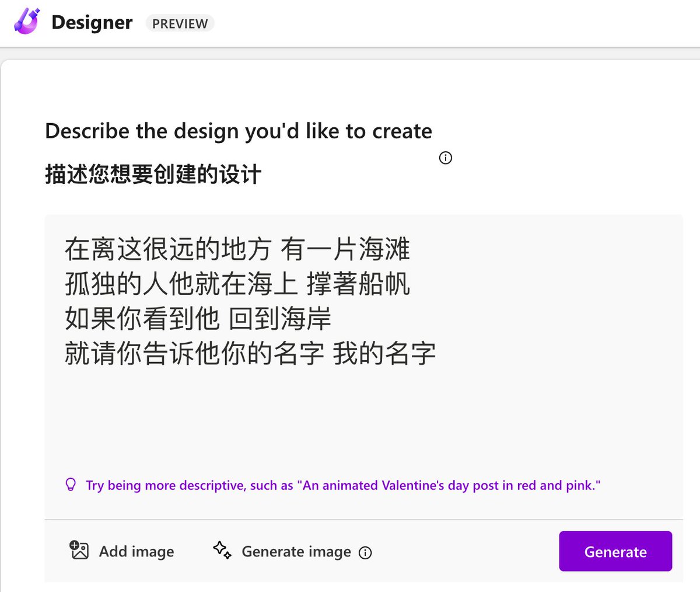Click the prompt line 孤独的人他就在海上 撑著船帆
700x592 pixels.
pyautogui.click(x=237, y=284)
